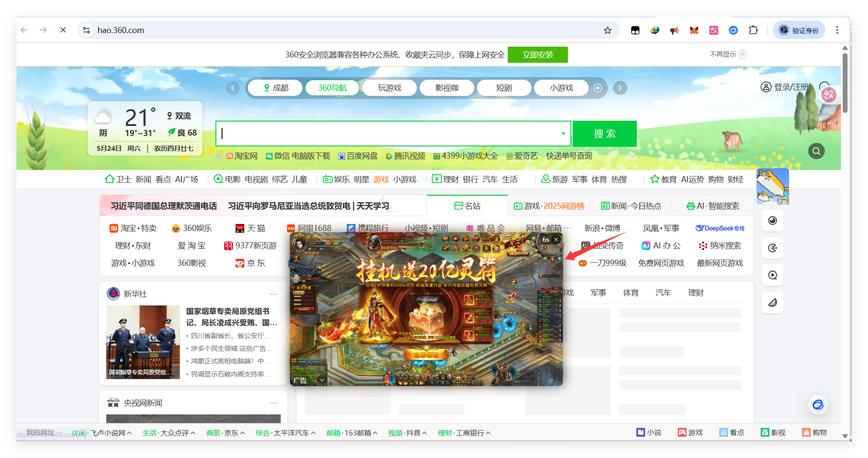Click 成都 city location pill
This screenshot has width=868, height=458.
pyautogui.click(x=276, y=88)
